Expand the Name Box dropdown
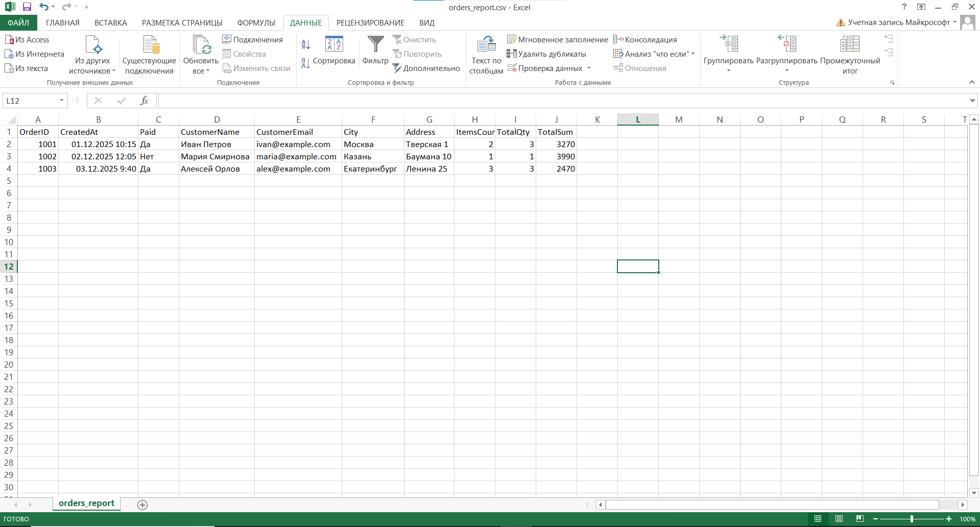 pyautogui.click(x=61, y=101)
